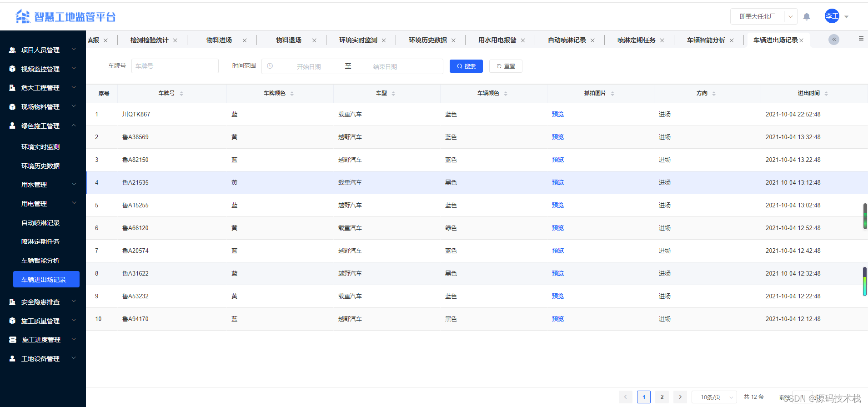
Task: Click timestamp 2021-10-04 12:32:48
Action: pos(793,273)
